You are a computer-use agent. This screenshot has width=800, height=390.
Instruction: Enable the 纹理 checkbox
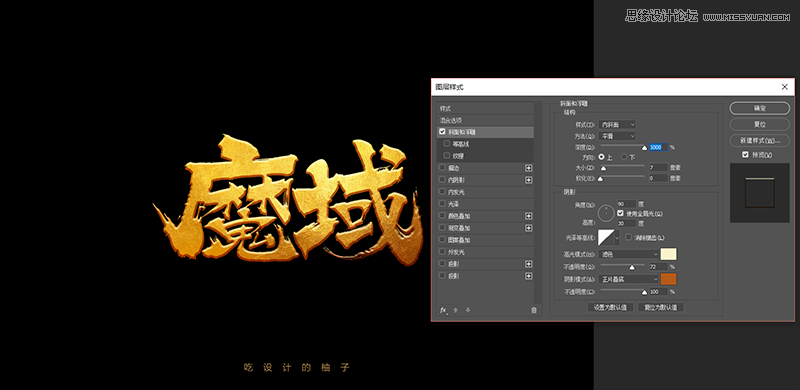pyautogui.click(x=447, y=156)
